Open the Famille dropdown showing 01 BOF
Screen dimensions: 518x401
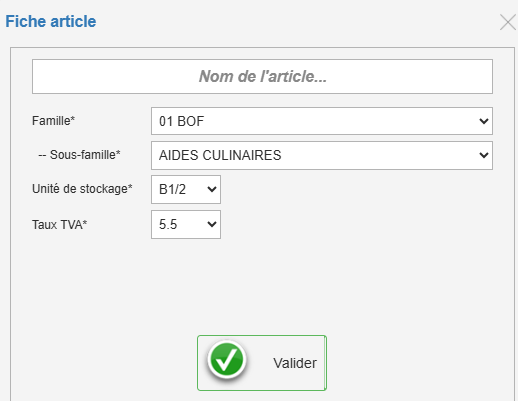(322, 121)
